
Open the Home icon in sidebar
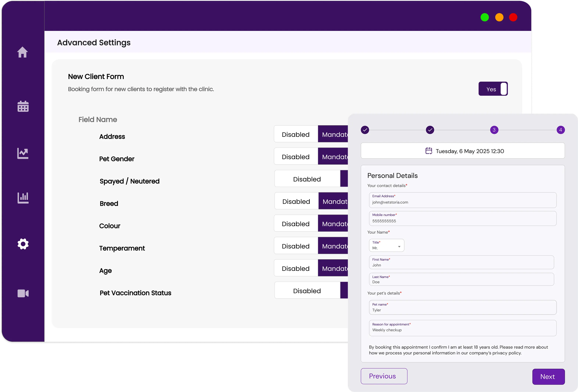click(x=22, y=52)
